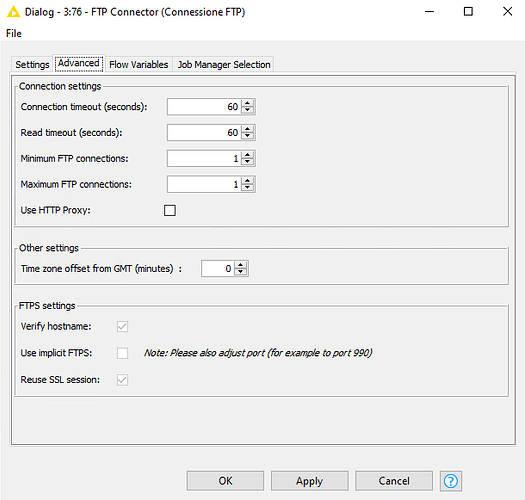Open the Flow Variables tab
Viewport: 525px width, 500px height.
pyautogui.click(x=139, y=64)
